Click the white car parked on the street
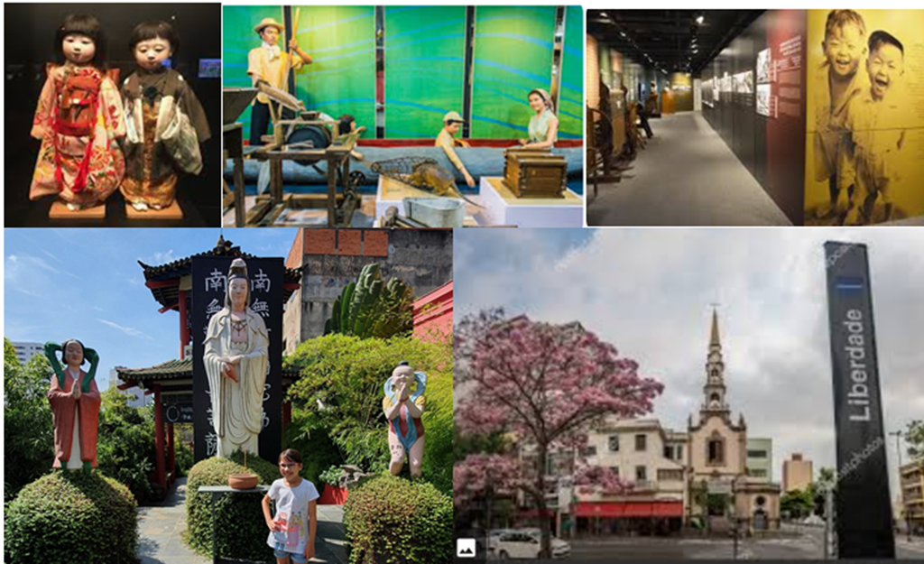924x564 pixels. (527, 543)
